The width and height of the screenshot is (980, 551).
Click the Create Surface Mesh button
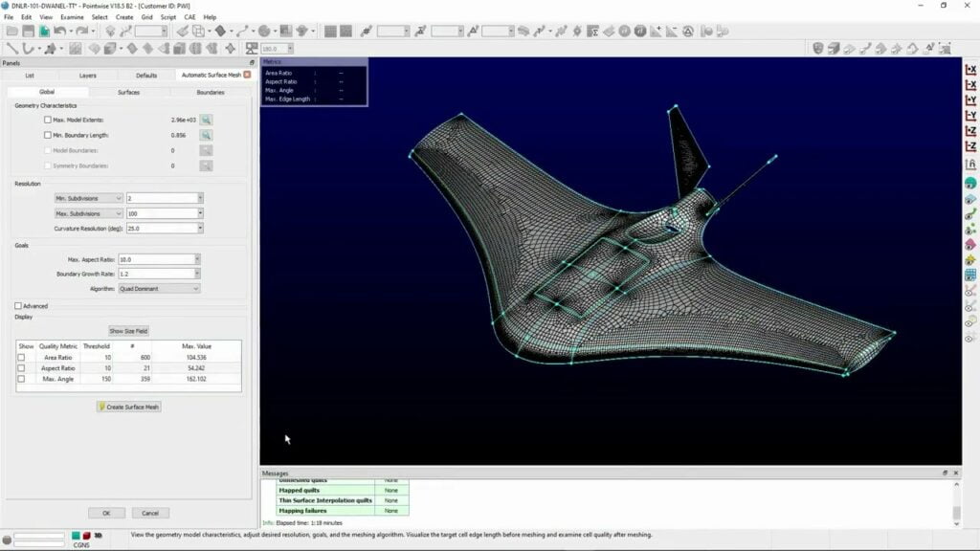pyautogui.click(x=129, y=406)
